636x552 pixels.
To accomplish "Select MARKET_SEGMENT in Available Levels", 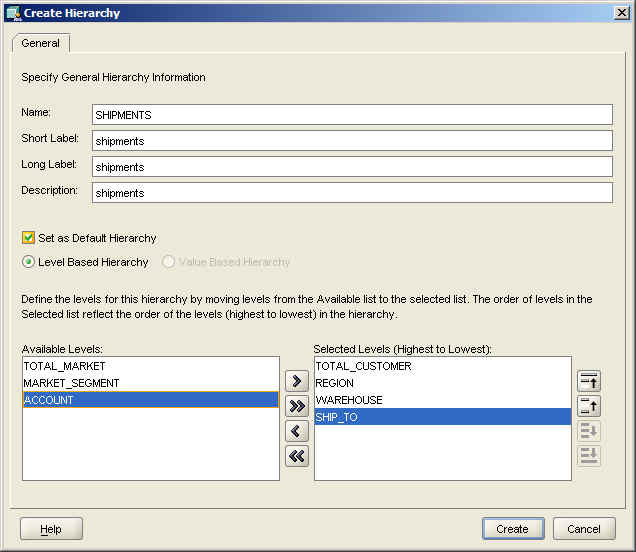I will 151,383.
